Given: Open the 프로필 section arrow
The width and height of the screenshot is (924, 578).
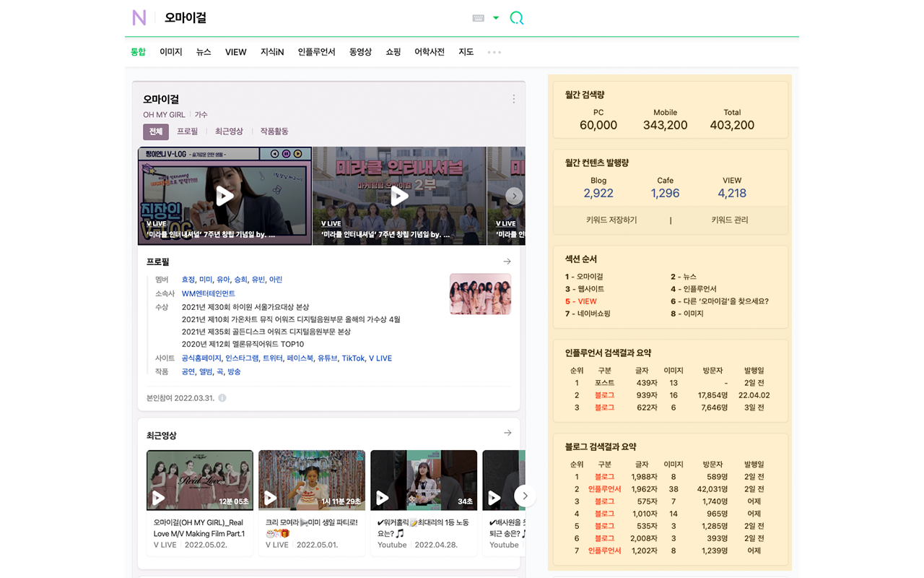Looking at the screenshot, I should 507,262.
